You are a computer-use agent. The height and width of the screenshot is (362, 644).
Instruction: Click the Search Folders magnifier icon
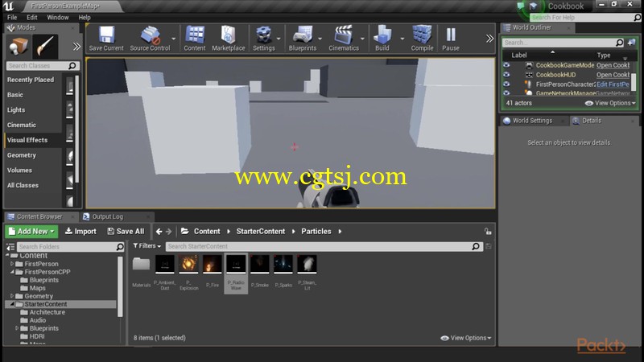pos(120,247)
